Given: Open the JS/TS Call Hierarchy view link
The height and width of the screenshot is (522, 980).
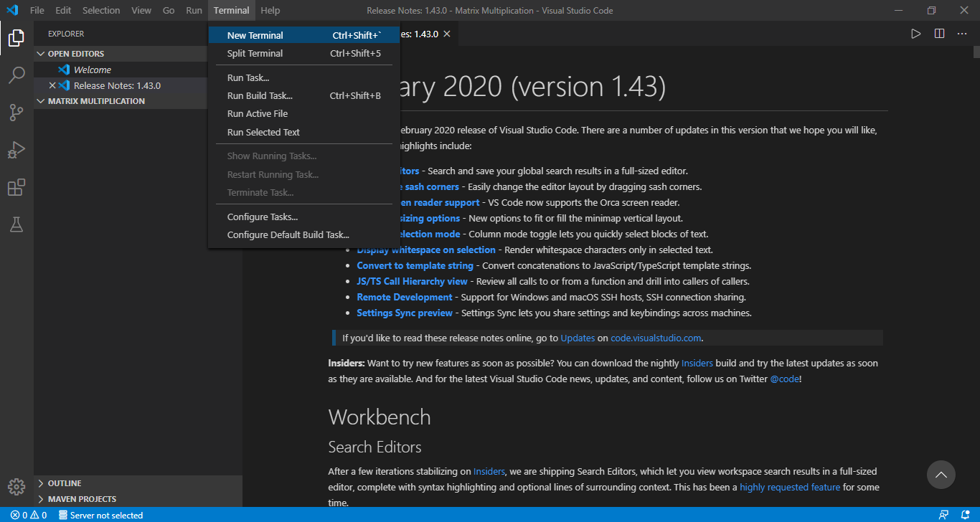Looking at the screenshot, I should [412, 281].
